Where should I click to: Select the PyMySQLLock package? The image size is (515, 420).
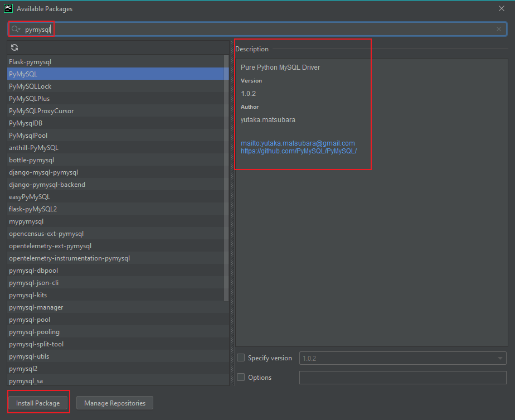(x=29, y=86)
